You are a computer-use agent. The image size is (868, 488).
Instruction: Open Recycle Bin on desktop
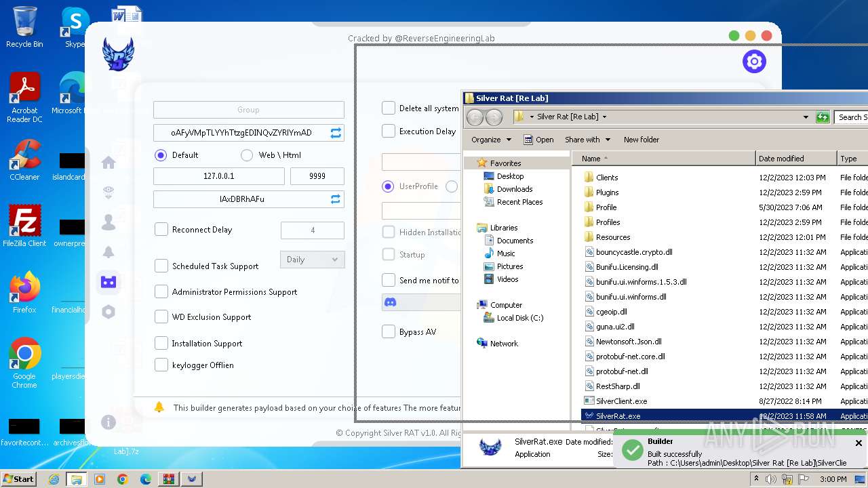click(24, 27)
